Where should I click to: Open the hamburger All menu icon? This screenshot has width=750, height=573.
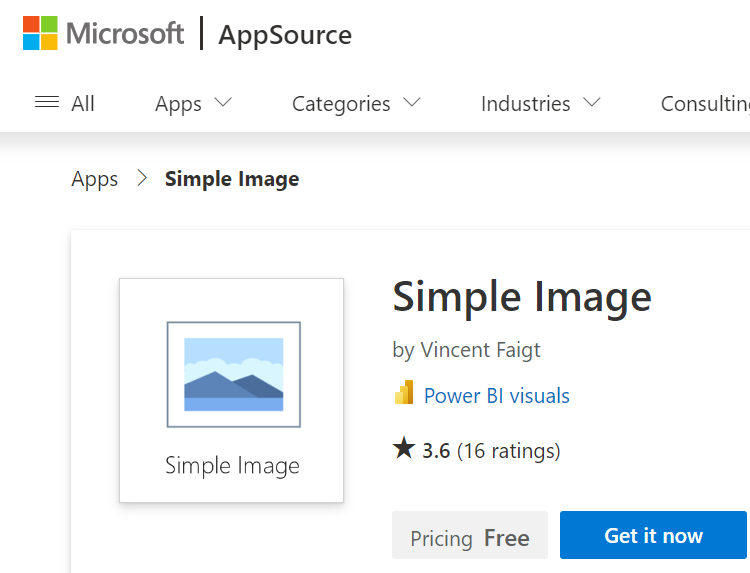click(47, 102)
